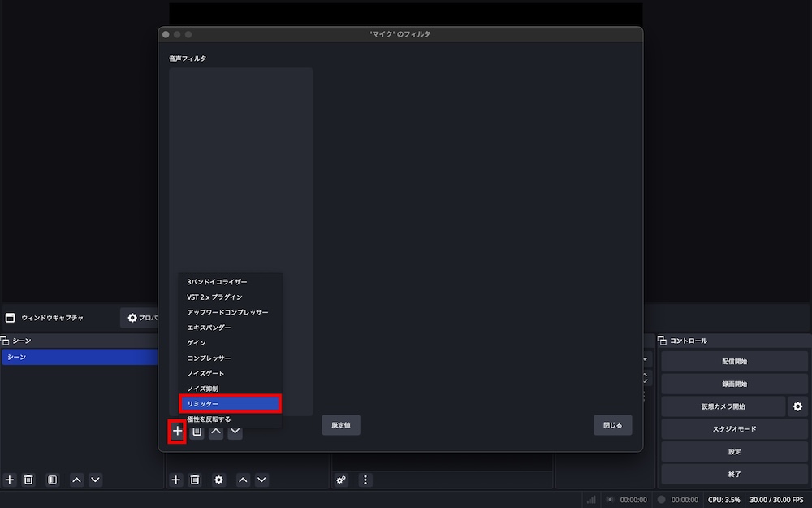Remove scene using trash icon in scenes panel
This screenshot has height=508, width=812.
coord(28,480)
